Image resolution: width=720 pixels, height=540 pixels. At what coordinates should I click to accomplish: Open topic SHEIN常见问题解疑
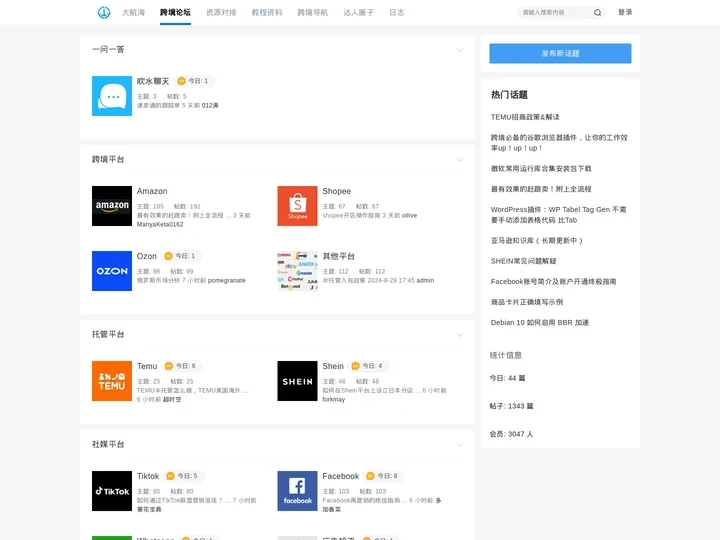[x=523, y=261]
